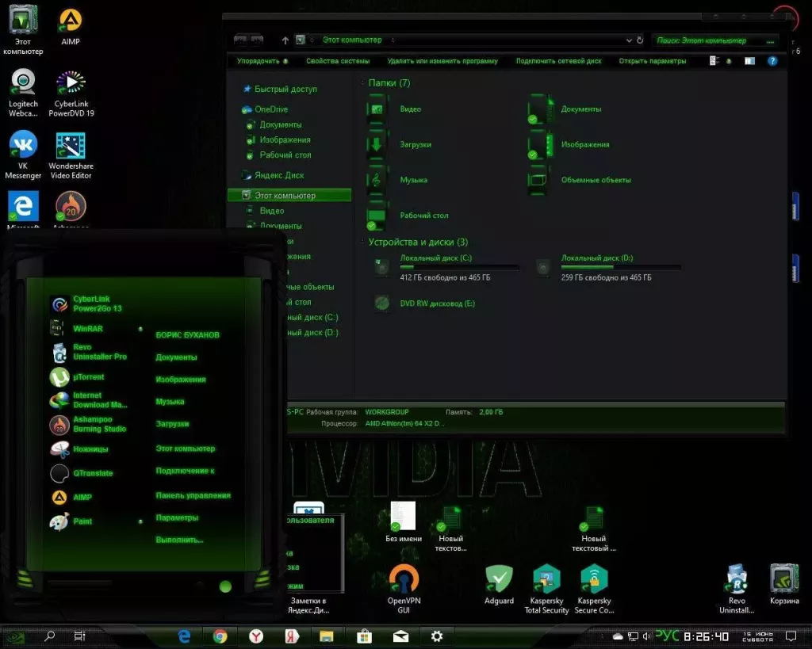The image size is (812, 649).
Task: Click the Explorer search field
Action: pos(715,40)
